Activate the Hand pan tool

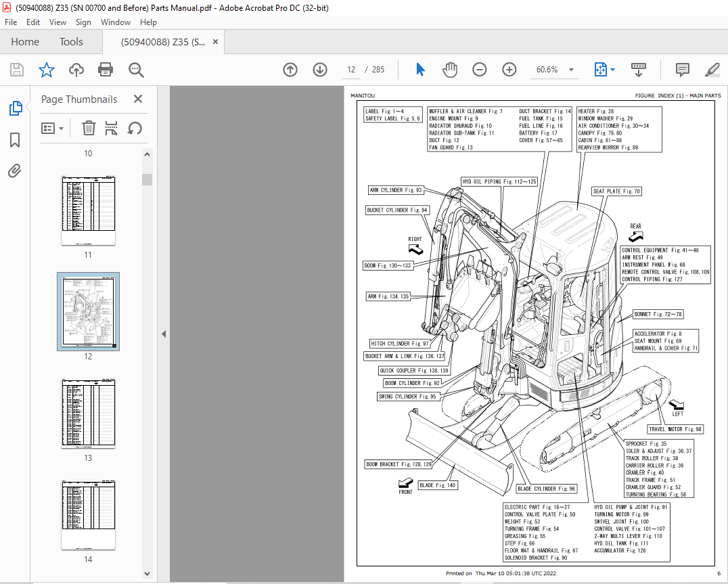coord(449,70)
